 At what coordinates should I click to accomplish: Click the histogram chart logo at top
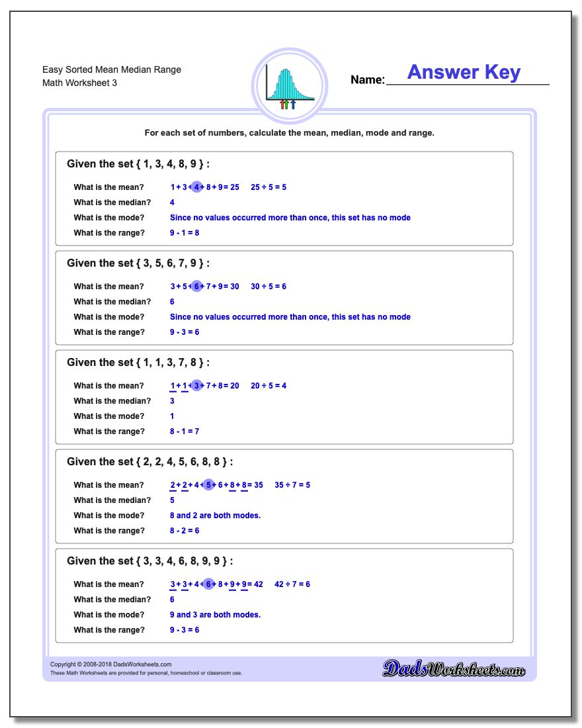coord(290,86)
